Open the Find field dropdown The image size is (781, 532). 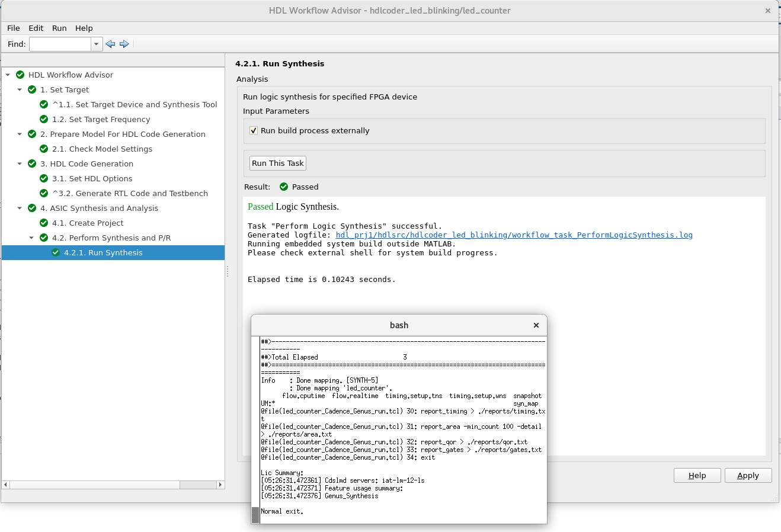click(96, 44)
